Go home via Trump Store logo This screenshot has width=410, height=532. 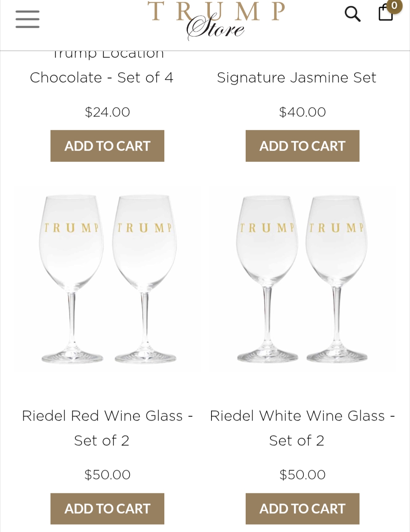pos(216,20)
